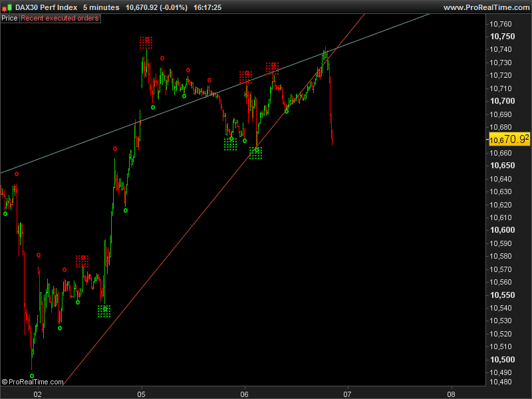This screenshot has height=399, width=532.
Task: Click the yellow current price tag 10,670.92
Action: tap(509, 139)
